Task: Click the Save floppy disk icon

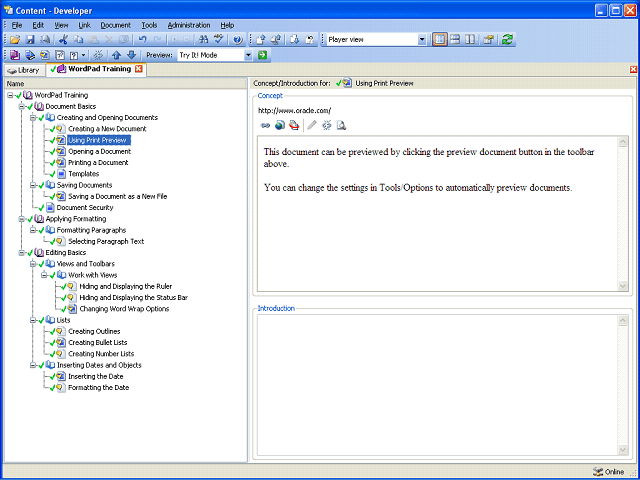Action: [x=30, y=40]
